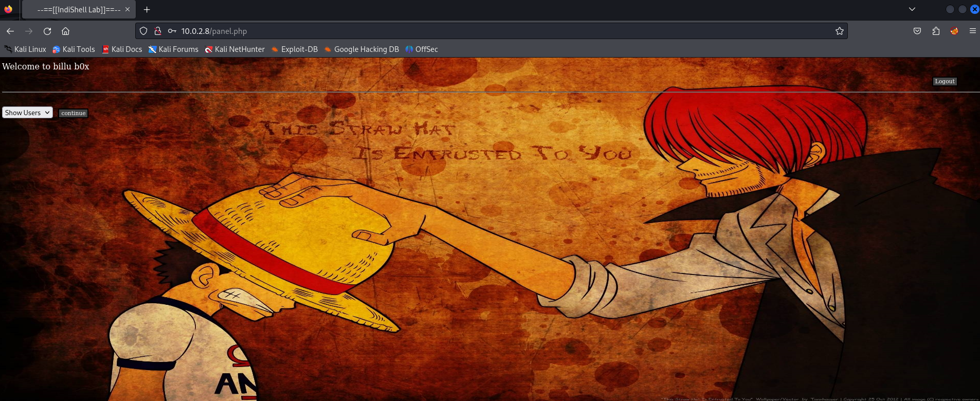Image resolution: width=980 pixels, height=401 pixels.
Task: Open the Firefox application menu
Action: point(973,31)
